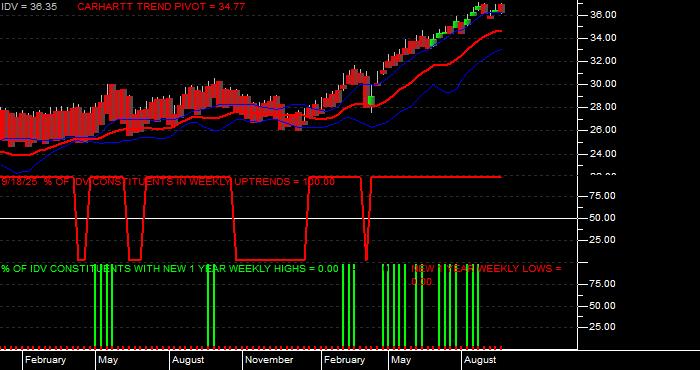Click 50.00 on the new highs panel axis
The height and width of the screenshot is (370, 700).
click(x=602, y=306)
